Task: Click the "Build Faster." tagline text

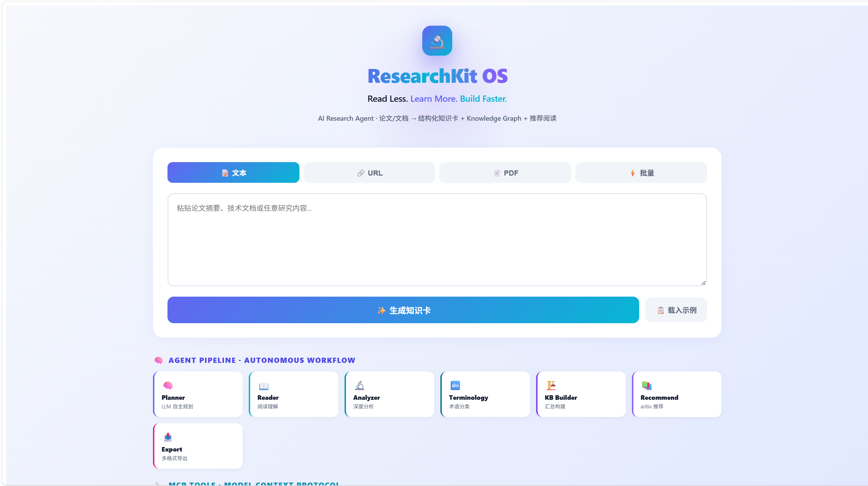Action: point(483,99)
